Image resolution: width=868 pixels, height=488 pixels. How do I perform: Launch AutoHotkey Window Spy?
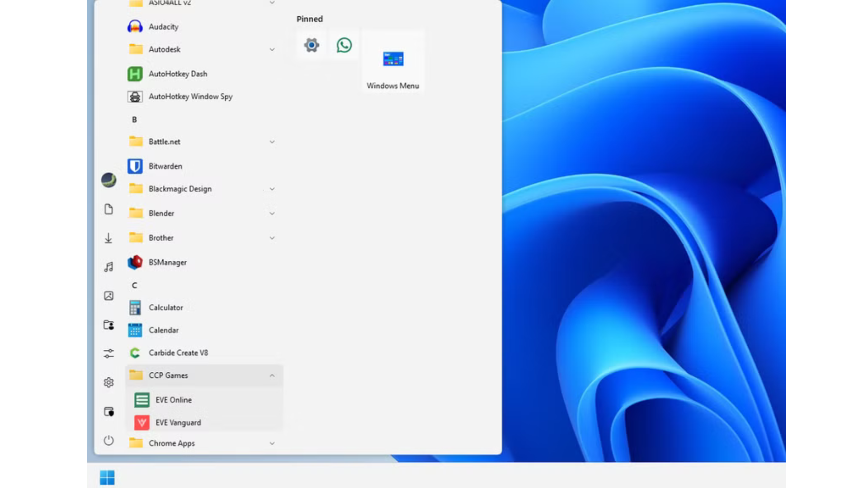coord(190,97)
